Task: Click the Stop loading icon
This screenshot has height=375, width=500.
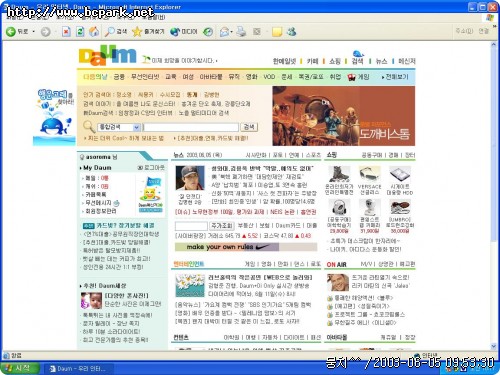Action: tap(66, 32)
